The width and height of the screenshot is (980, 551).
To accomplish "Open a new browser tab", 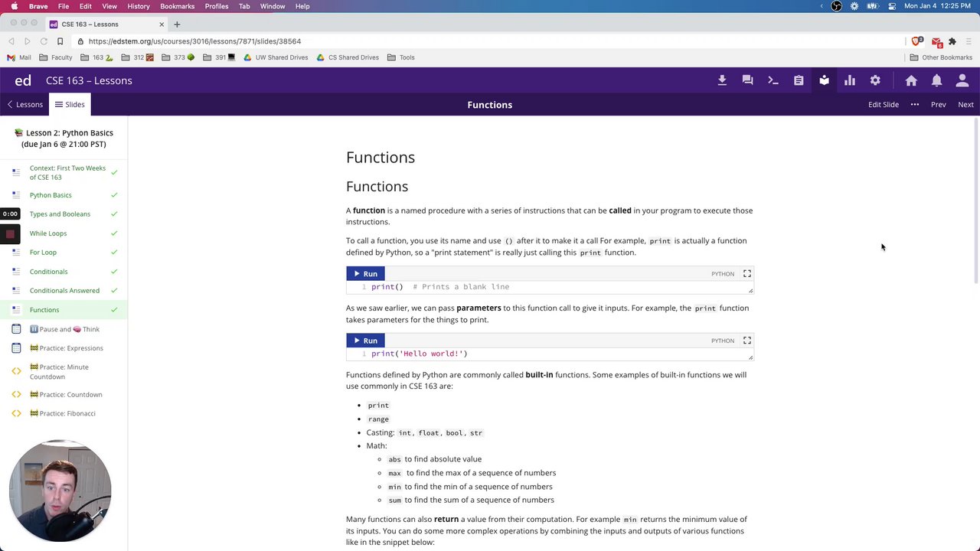I will point(177,24).
